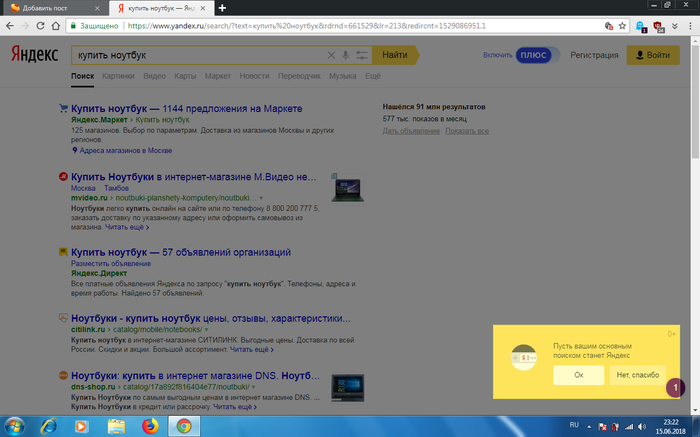Bookmark page with star icon in address bar
The width and height of the screenshot is (700, 437).
[626, 27]
